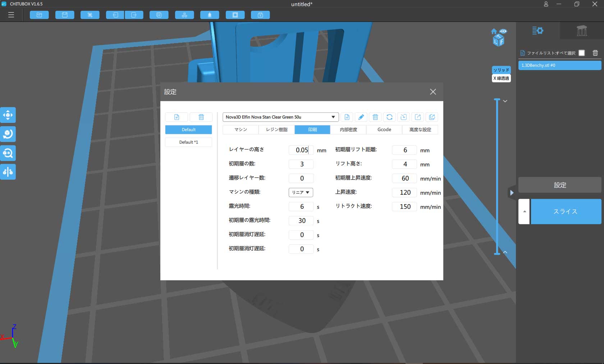The image size is (604, 364).
Task: Select the Default *1 profile
Action: click(x=188, y=142)
